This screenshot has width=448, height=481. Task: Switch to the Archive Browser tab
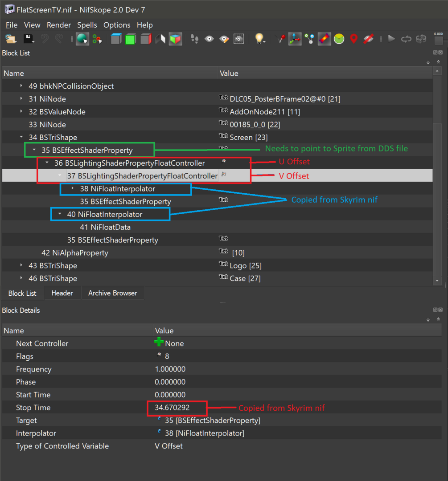(x=113, y=293)
